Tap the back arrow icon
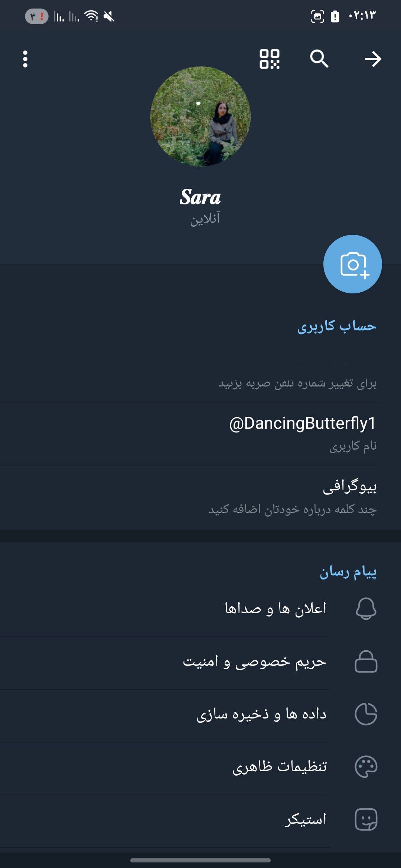The image size is (401, 868). pyautogui.click(x=373, y=59)
